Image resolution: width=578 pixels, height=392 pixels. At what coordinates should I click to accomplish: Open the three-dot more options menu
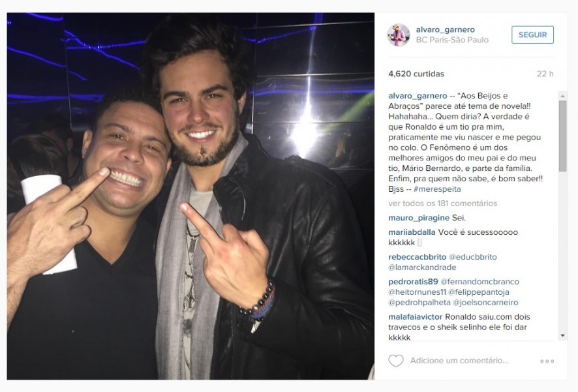pos(547,361)
